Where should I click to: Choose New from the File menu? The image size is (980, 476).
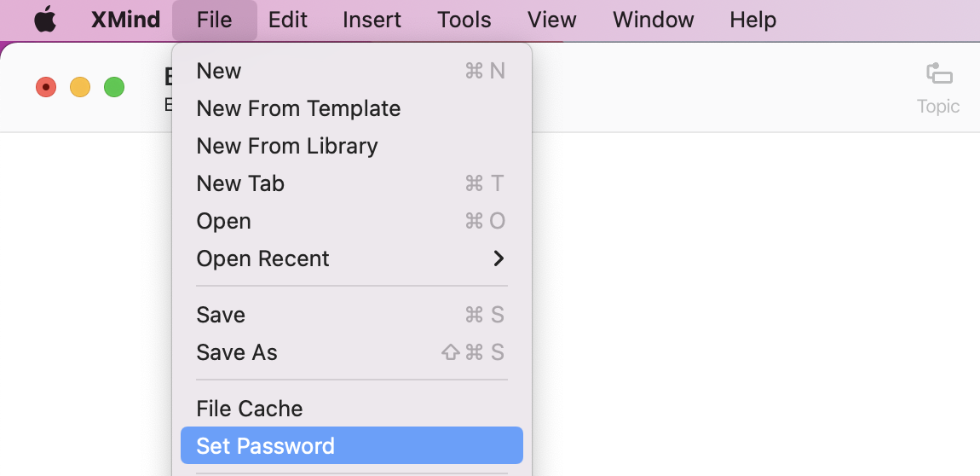tap(352, 71)
